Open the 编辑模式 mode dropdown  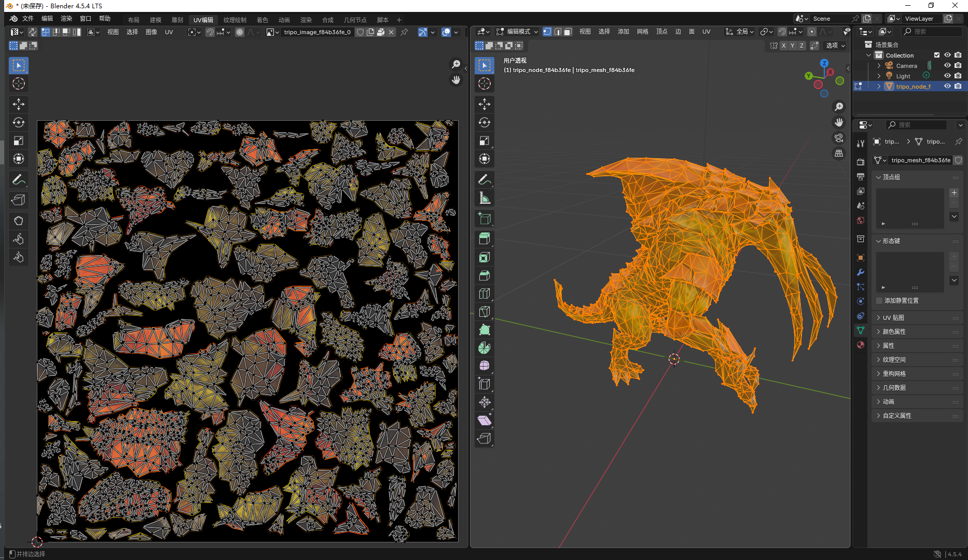point(517,32)
